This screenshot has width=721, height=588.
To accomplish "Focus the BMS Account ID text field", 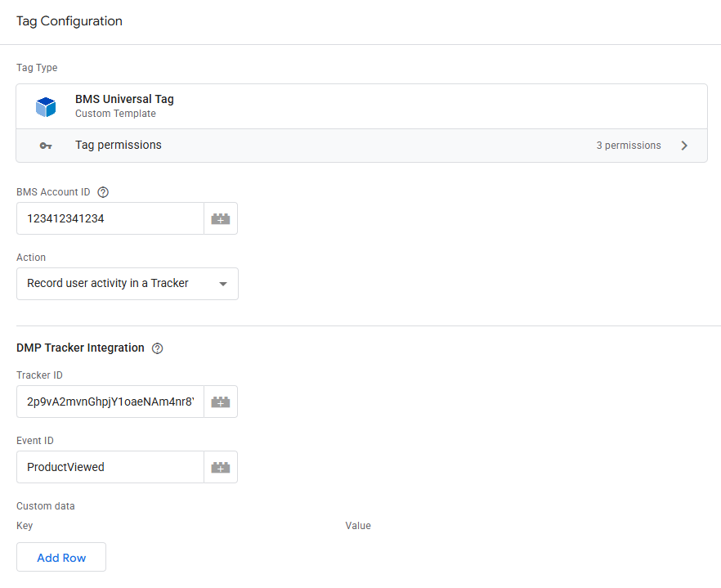I will pyautogui.click(x=110, y=218).
